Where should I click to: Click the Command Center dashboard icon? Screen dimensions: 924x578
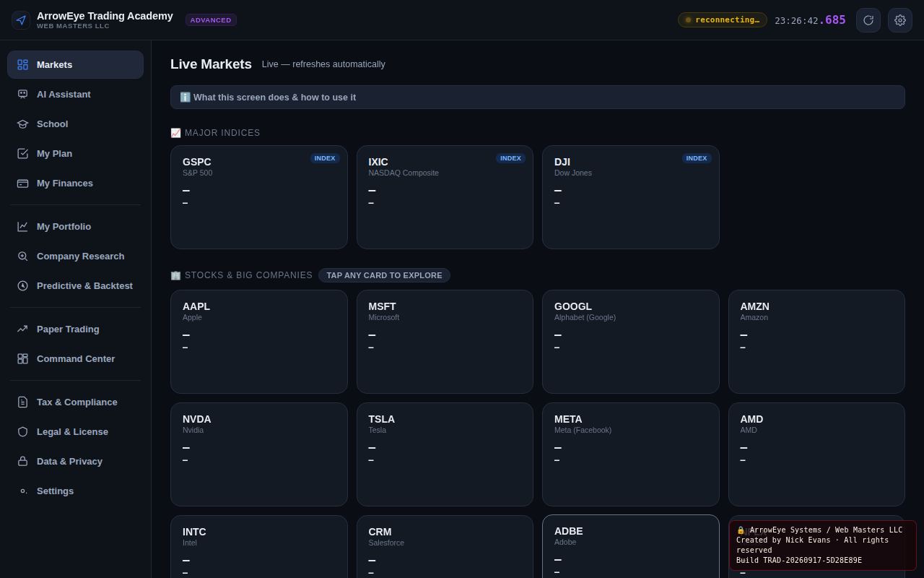click(22, 359)
